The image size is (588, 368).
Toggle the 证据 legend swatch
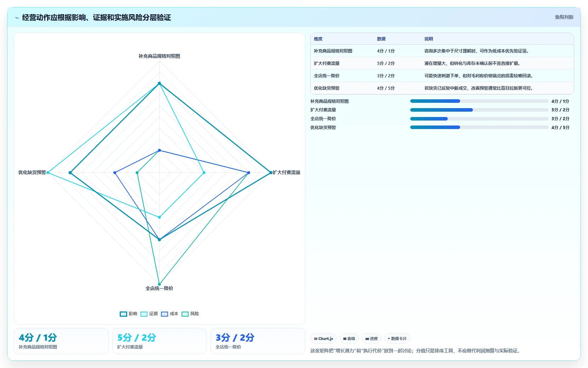click(144, 314)
